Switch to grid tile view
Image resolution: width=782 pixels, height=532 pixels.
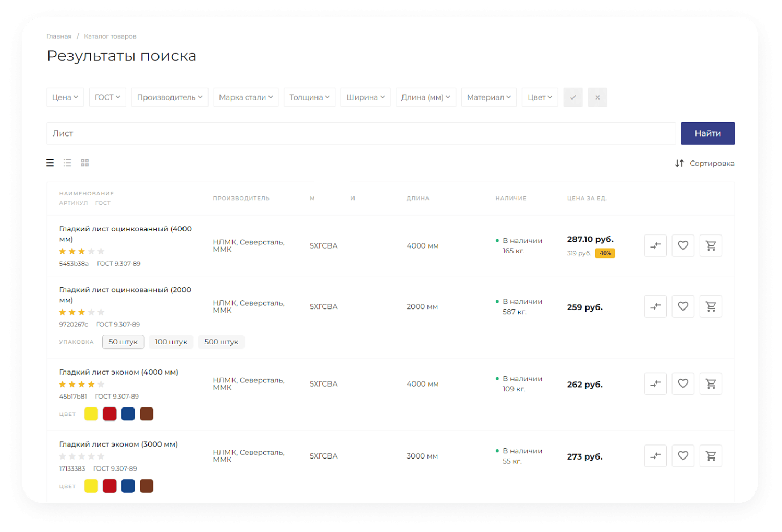[85, 163]
